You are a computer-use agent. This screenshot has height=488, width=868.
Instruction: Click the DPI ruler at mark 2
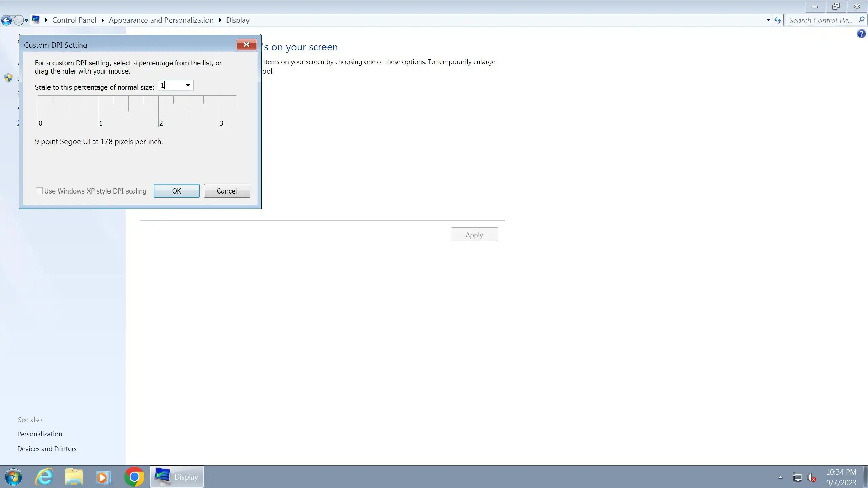pos(159,112)
